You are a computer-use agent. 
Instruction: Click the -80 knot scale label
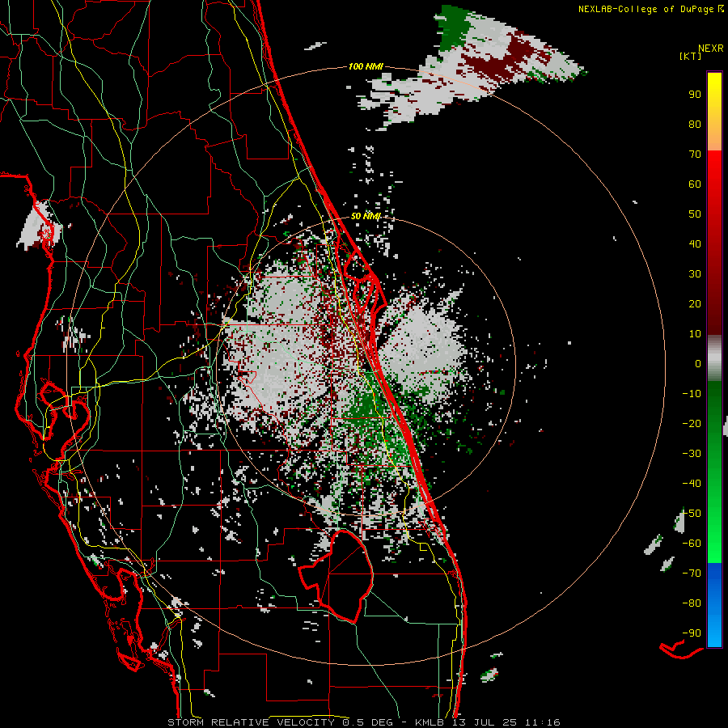[692, 603]
